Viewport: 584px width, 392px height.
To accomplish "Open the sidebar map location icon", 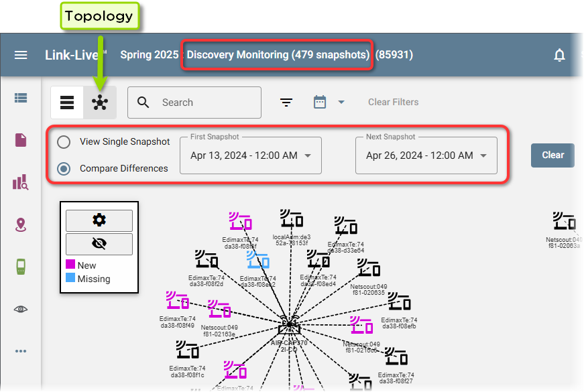I will [x=21, y=224].
